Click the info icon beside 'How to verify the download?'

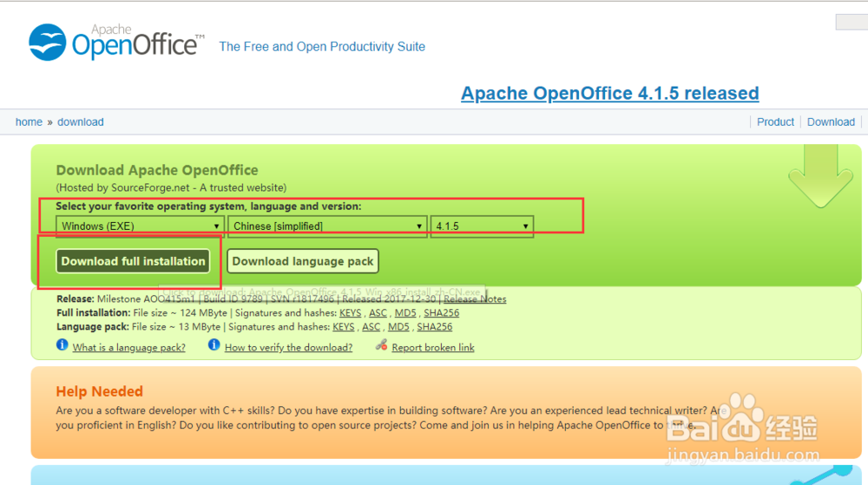214,345
